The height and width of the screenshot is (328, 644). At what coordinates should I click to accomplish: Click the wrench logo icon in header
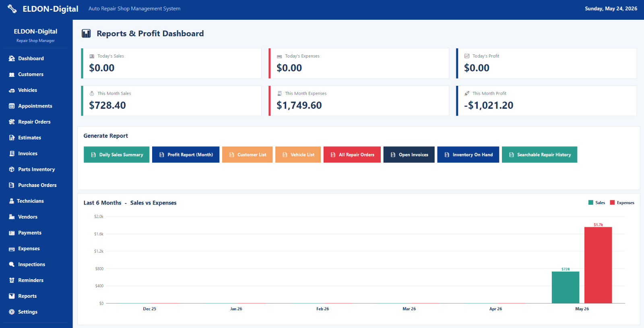coord(12,9)
